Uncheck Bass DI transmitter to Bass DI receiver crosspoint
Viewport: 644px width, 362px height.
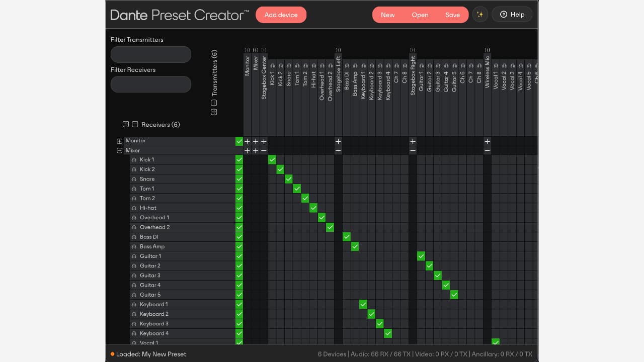[x=347, y=237]
